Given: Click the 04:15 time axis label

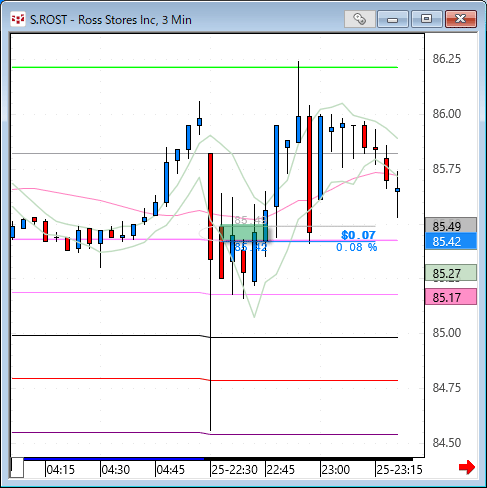Looking at the screenshot, I should 60,470.
